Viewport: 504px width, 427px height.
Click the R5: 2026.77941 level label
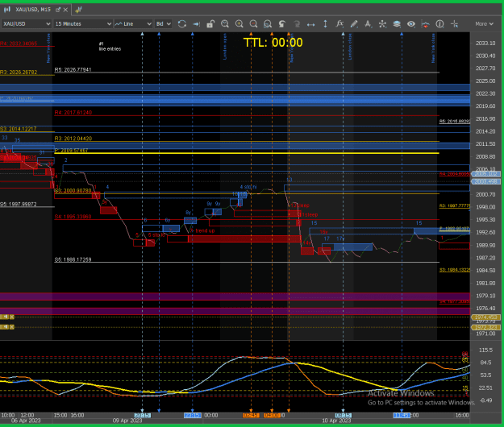point(73,69)
